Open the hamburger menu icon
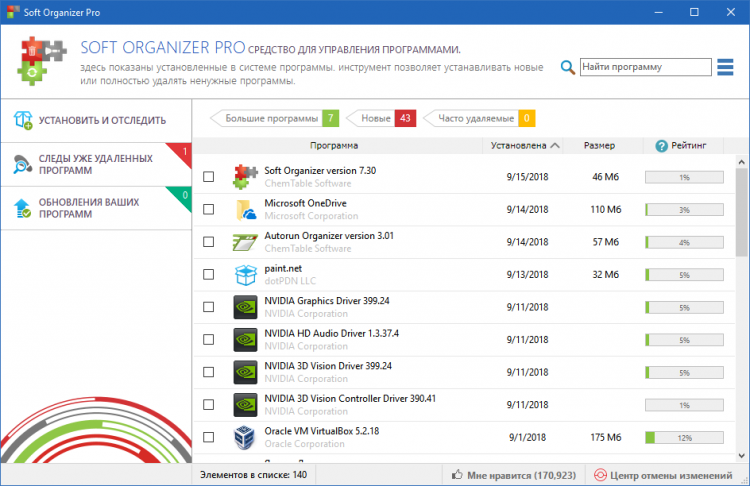This screenshot has height=486, width=750. tap(725, 67)
